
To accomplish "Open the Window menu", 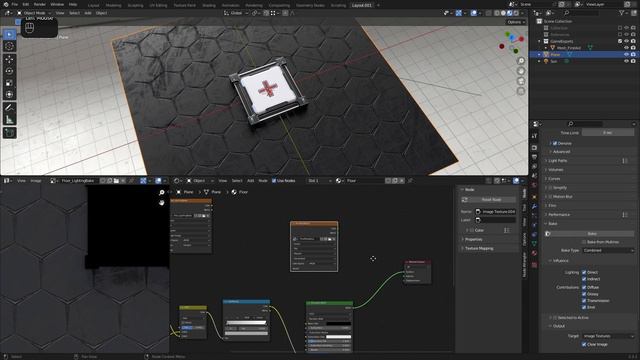I will point(57,4).
